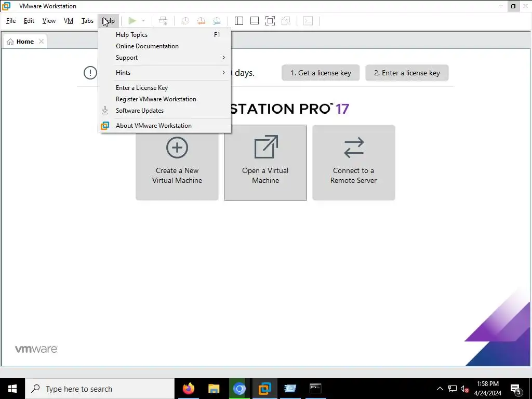This screenshot has width=532, height=399.
Task: Click the taskbar search box
Action: (x=100, y=389)
